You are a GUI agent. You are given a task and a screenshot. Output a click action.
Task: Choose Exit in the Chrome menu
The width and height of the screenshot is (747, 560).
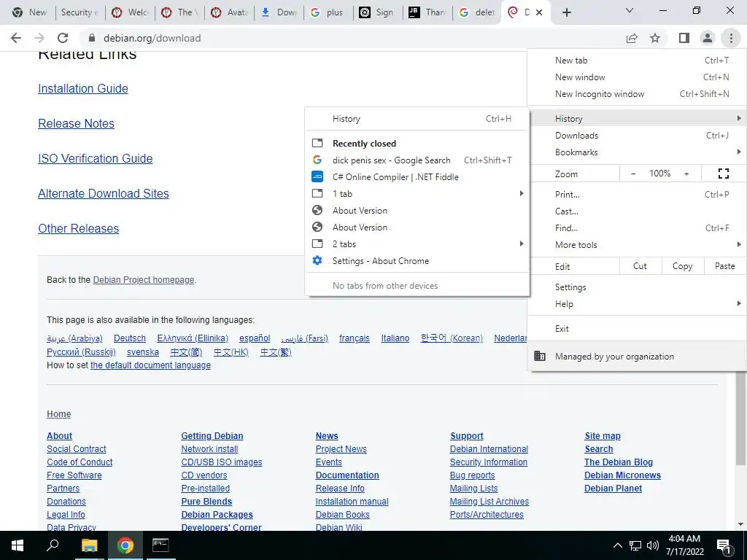(x=637, y=329)
